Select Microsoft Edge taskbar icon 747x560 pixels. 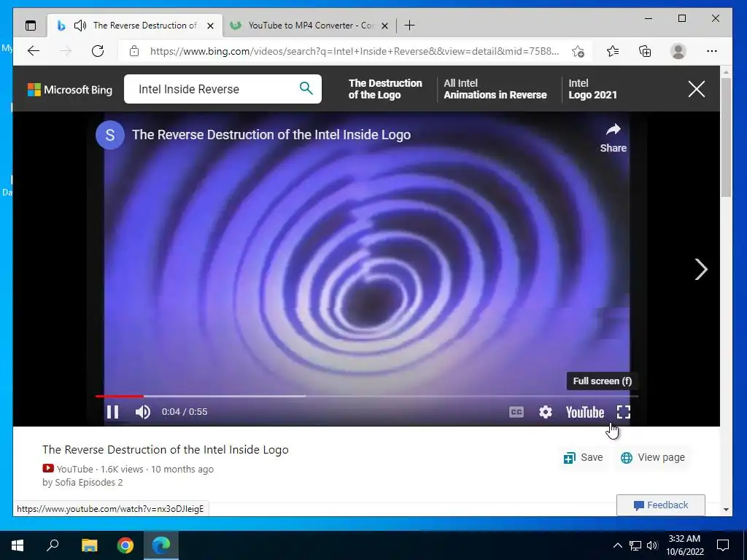click(161, 545)
